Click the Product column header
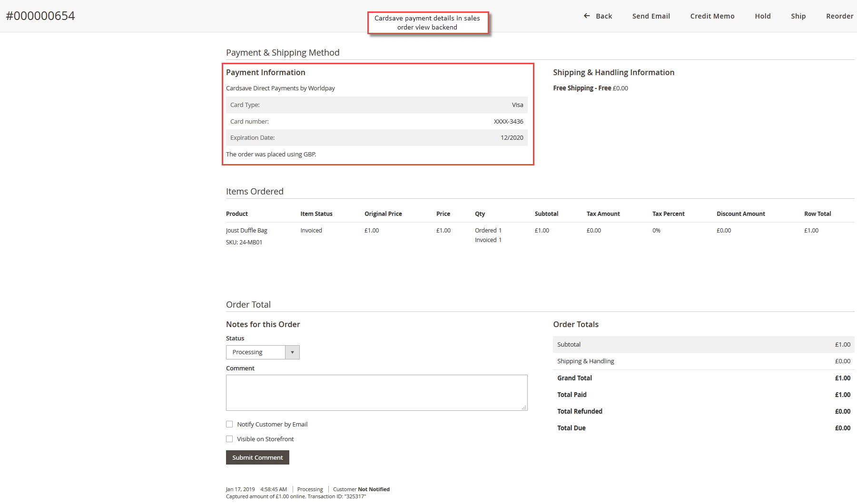Viewport: 857px width, 504px height. (237, 214)
